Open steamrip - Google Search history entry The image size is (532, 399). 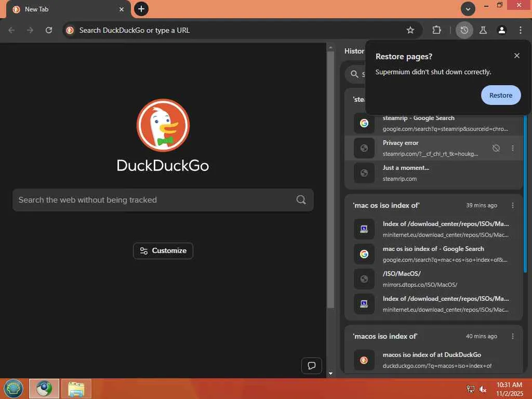[434, 123]
